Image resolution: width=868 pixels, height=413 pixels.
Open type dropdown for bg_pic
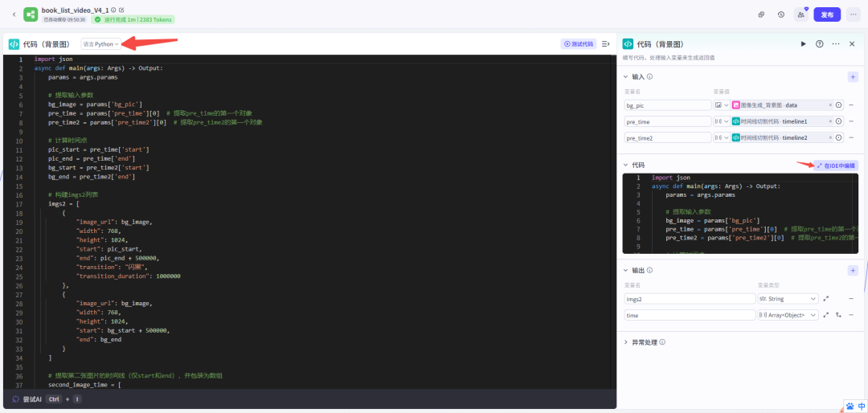click(721, 105)
